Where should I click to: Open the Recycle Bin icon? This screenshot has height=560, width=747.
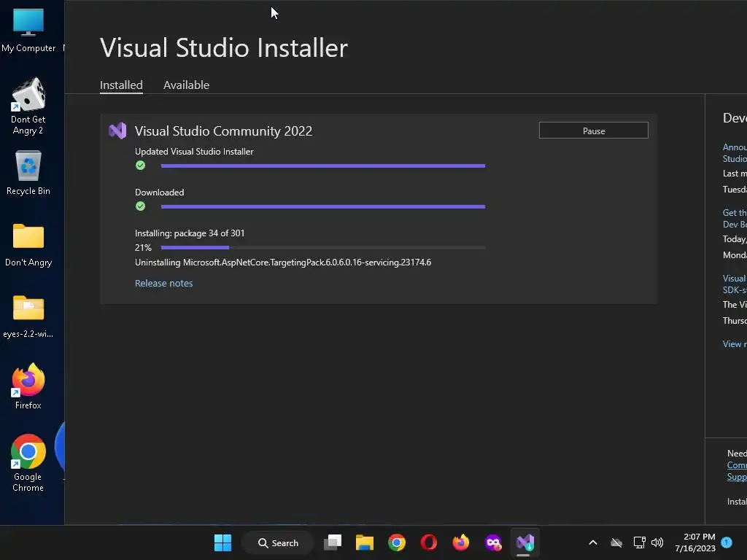tap(28, 172)
